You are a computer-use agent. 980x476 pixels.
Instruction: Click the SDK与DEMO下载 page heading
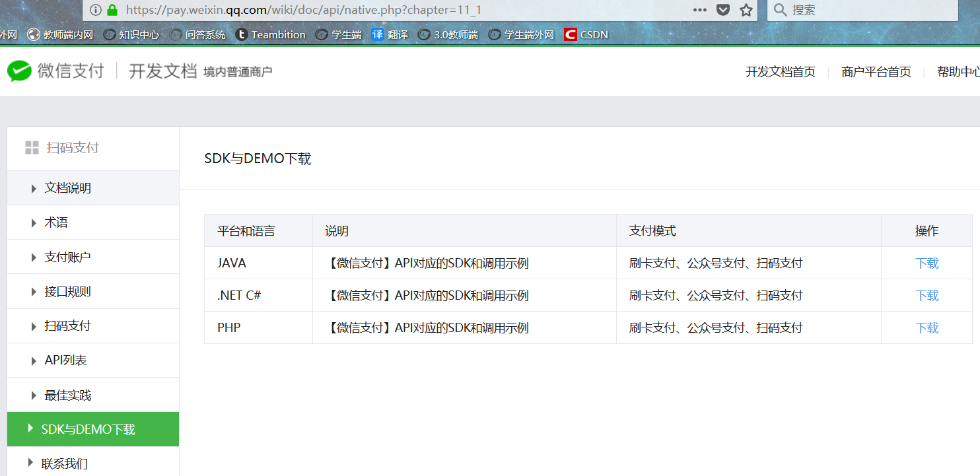tap(258, 158)
